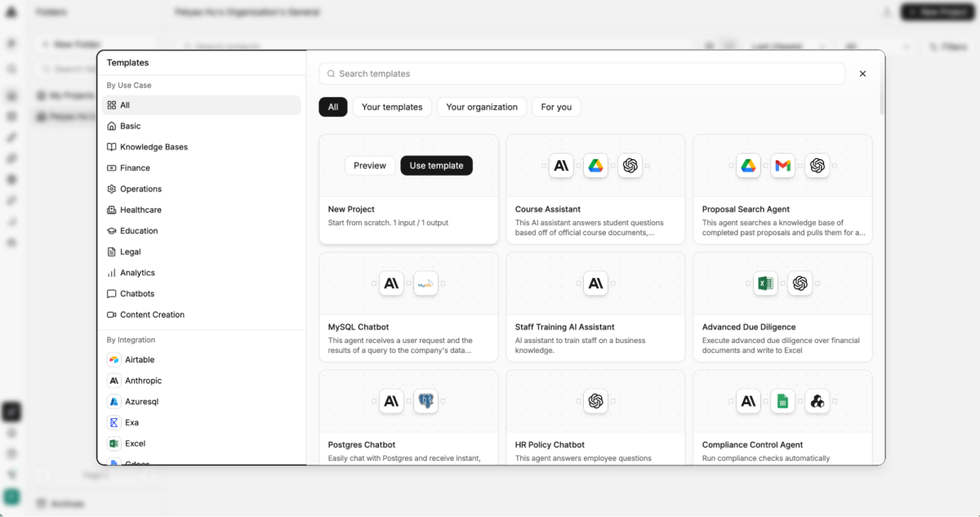Click rightmost dark icon in Compliance Control Agent
This screenshot has height=517, width=980.
pyautogui.click(x=817, y=401)
